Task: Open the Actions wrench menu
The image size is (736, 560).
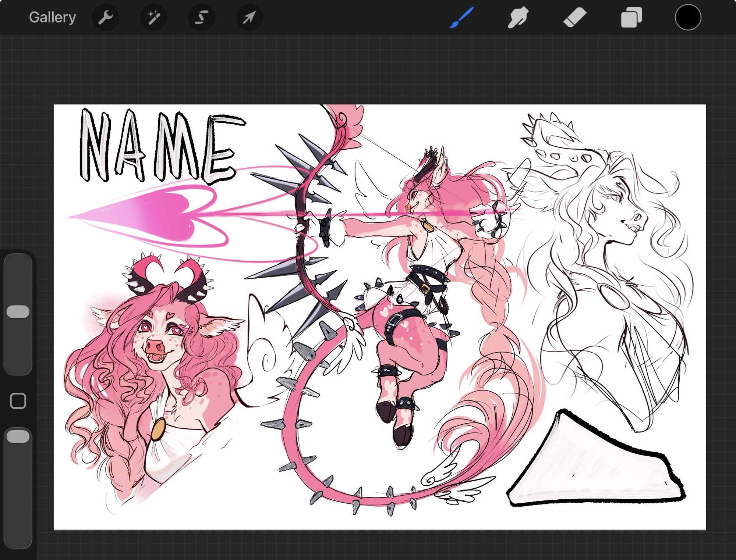Action: click(106, 17)
